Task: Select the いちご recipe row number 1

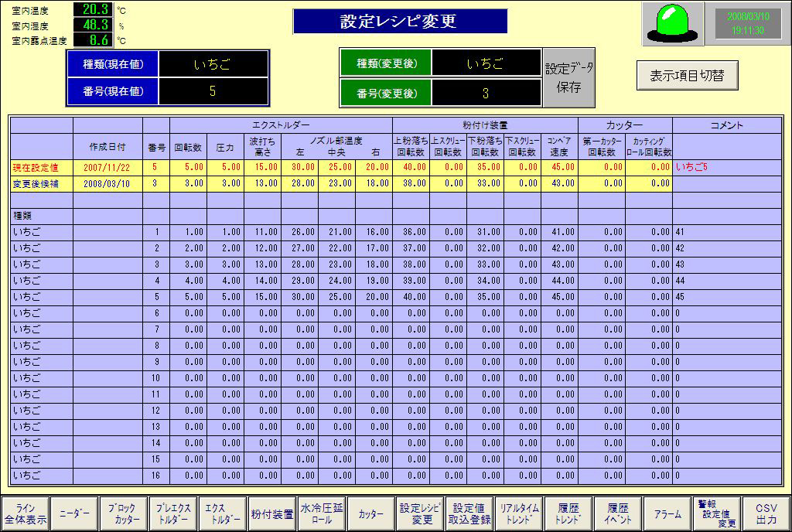Action: [396, 232]
